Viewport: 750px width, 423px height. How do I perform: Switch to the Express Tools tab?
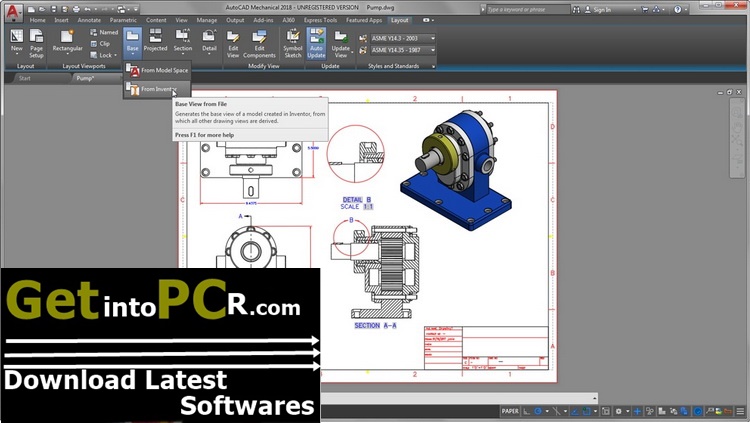coord(320,20)
